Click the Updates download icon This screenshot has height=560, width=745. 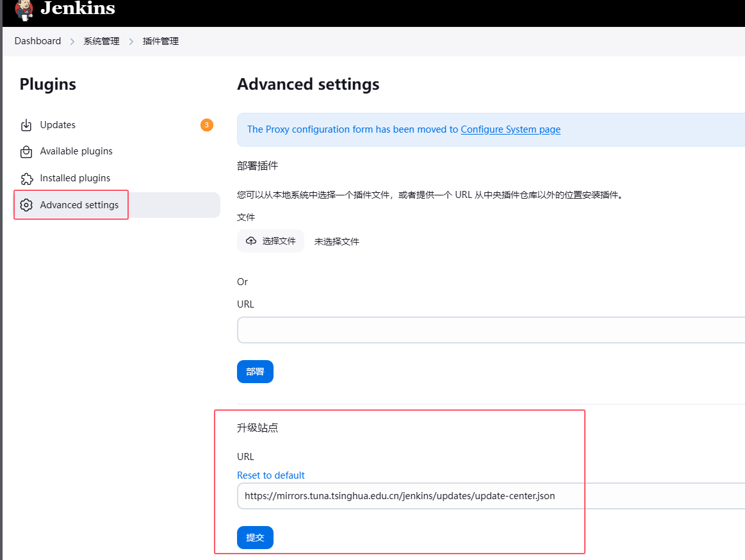point(26,125)
